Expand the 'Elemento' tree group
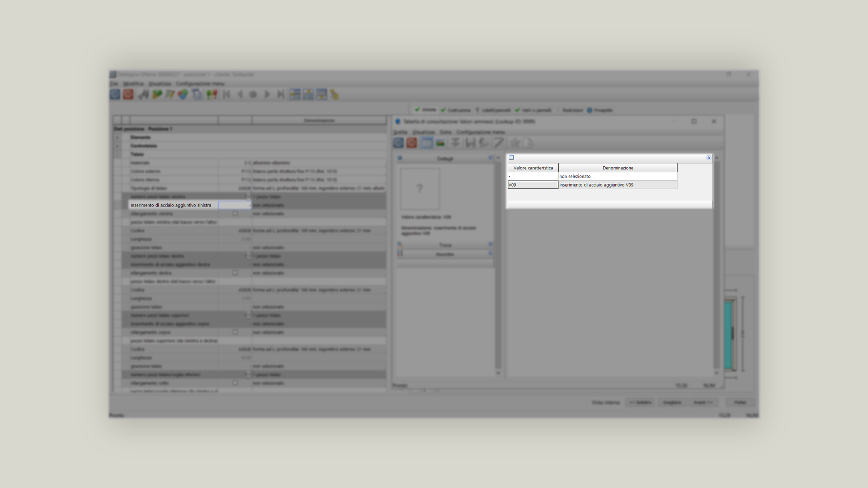The image size is (868, 488). pos(117,137)
